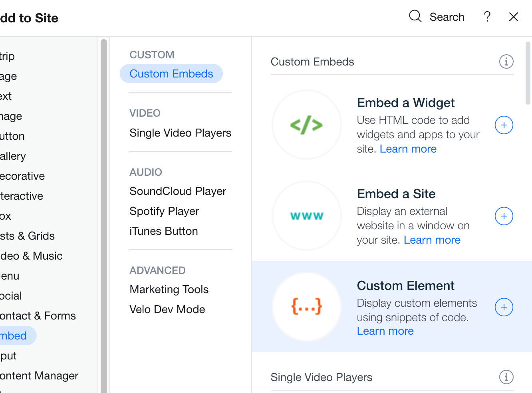The image size is (532, 393).
Task: Click the right panel vertical scrollbar
Action: tap(528, 73)
